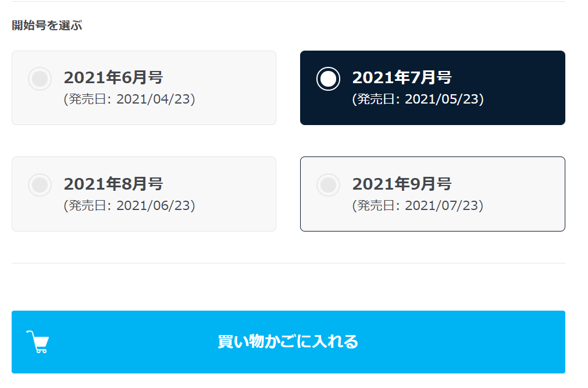588x388 pixels.
Task: Select the 2021年9月号 radio button
Action: (x=328, y=185)
